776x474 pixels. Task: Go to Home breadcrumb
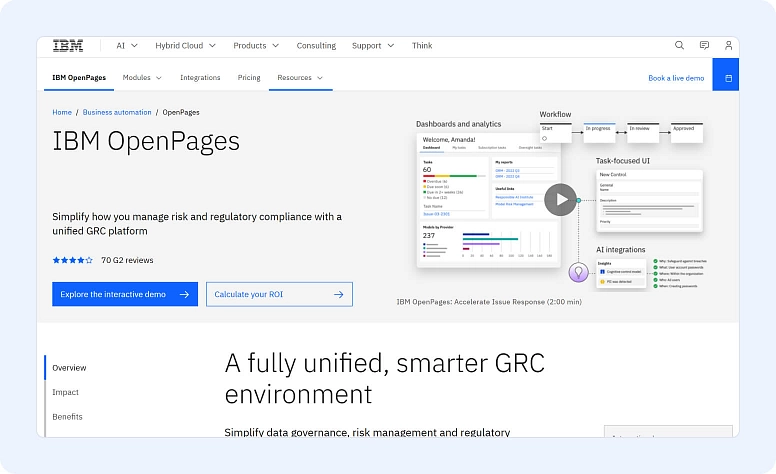(62, 112)
